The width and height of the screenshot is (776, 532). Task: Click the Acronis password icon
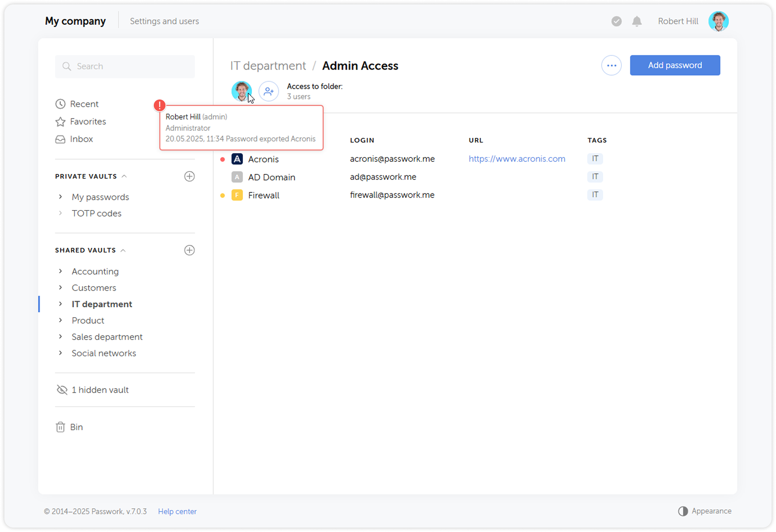click(x=237, y=159)
